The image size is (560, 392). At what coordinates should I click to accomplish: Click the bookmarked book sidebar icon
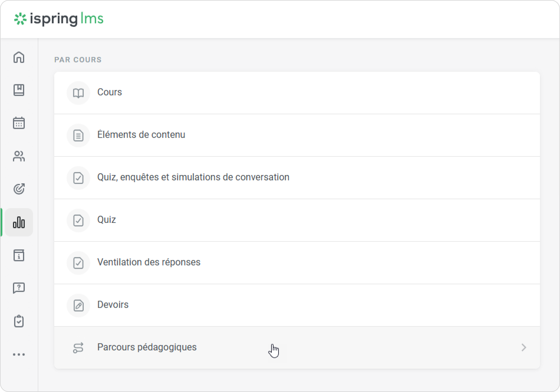point(19,90)
